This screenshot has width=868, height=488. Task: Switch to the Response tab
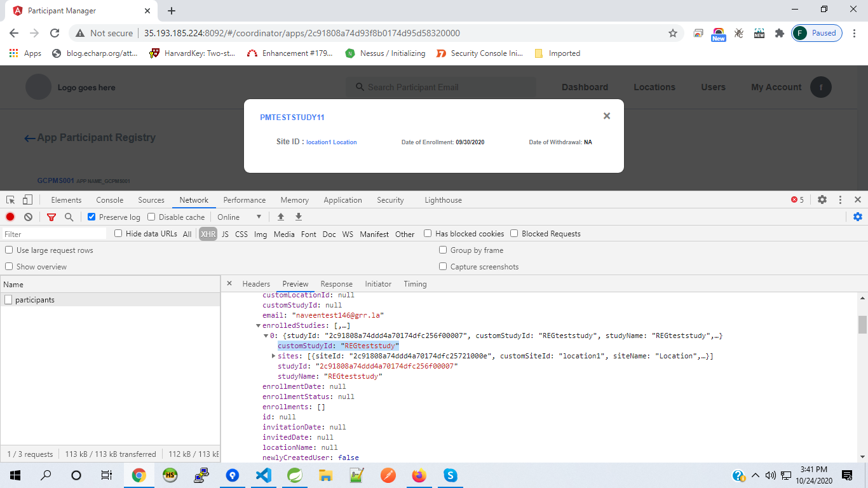click(336, 284)
